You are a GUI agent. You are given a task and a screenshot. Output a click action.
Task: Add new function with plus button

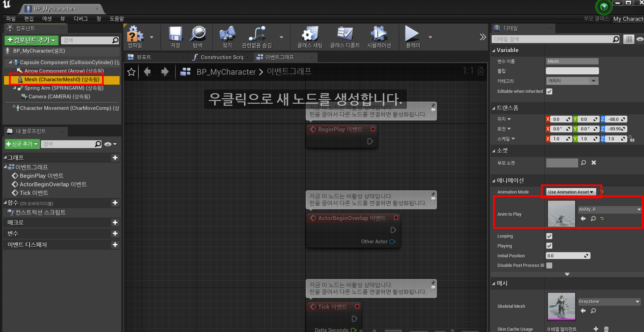point(115,203)
